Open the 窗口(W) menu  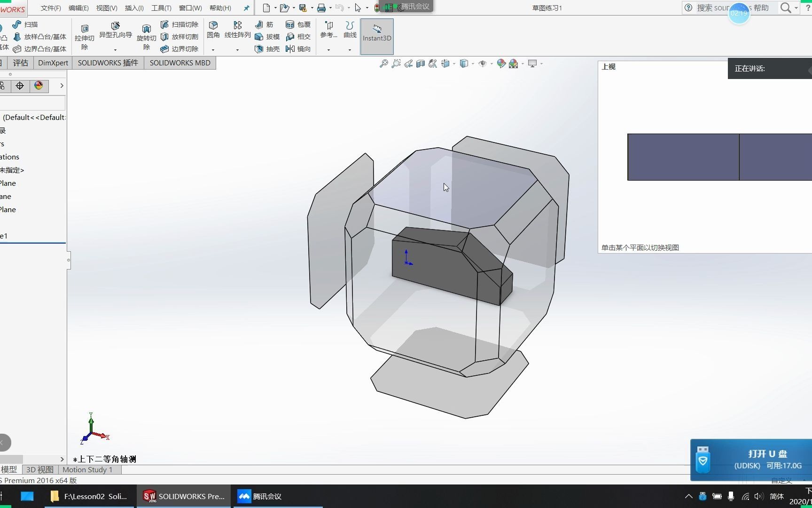click(190, 8)
